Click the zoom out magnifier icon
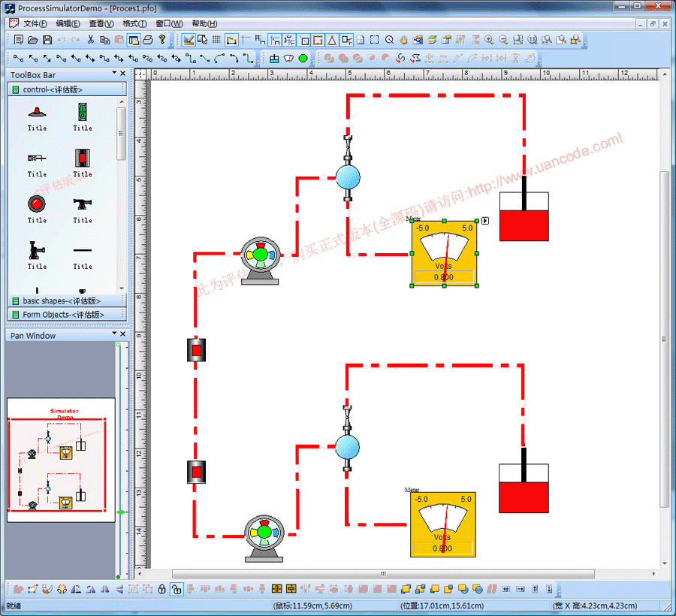 point(503,40)
